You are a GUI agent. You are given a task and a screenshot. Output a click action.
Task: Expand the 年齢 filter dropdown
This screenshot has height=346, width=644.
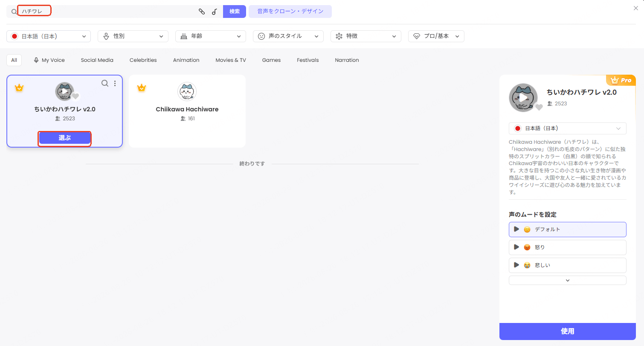[x=211, y=36]
